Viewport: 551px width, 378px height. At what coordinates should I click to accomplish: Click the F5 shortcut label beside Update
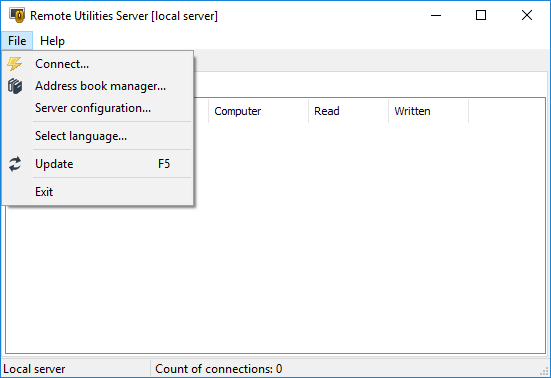pos(164,164)
